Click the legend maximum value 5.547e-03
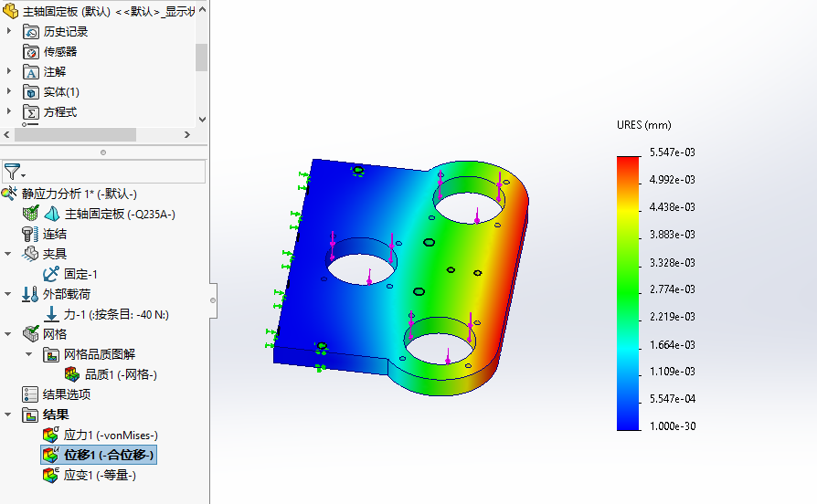Screen dimensions: 817x504 click(672, 152)
